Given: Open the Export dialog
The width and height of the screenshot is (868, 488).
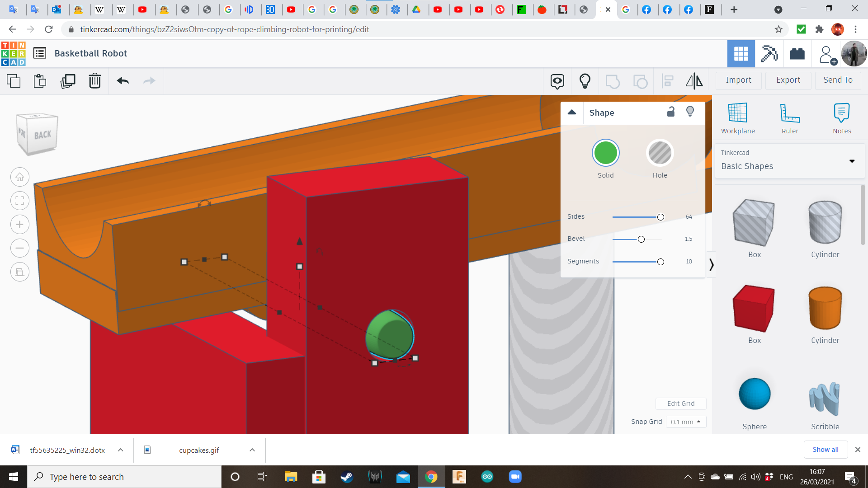Looking at the screenshot, I should [x=788, y=80].
